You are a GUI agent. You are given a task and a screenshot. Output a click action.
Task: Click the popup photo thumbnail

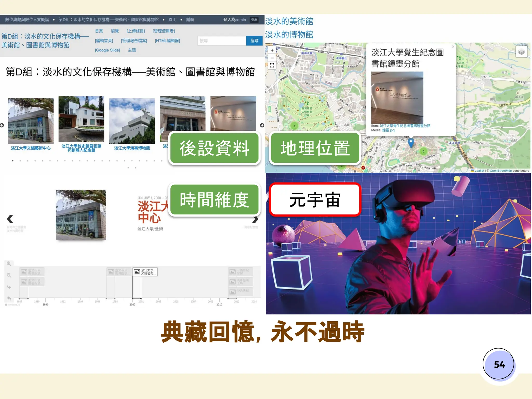(397, 97)
